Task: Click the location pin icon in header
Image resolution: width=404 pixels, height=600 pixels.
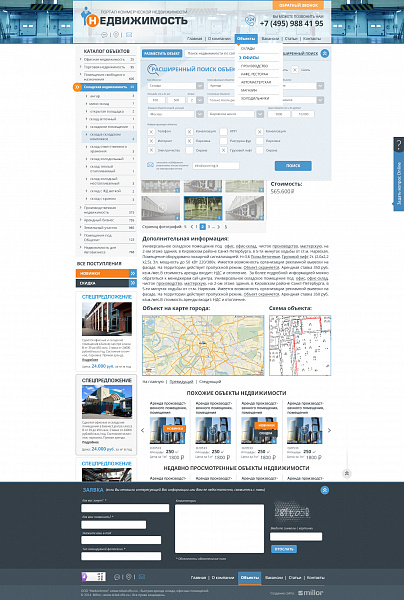Action: coord(116,35)
